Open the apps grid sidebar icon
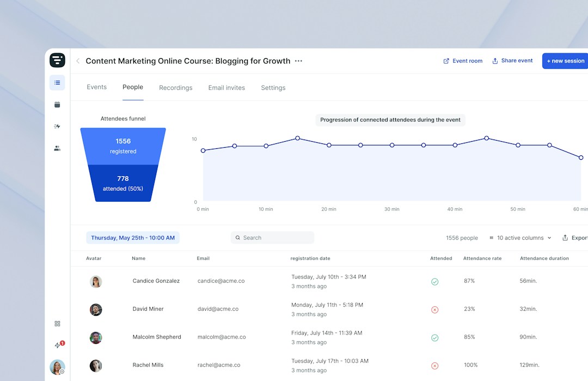Screen dimensions: 588x381 [x=57, y=324]
